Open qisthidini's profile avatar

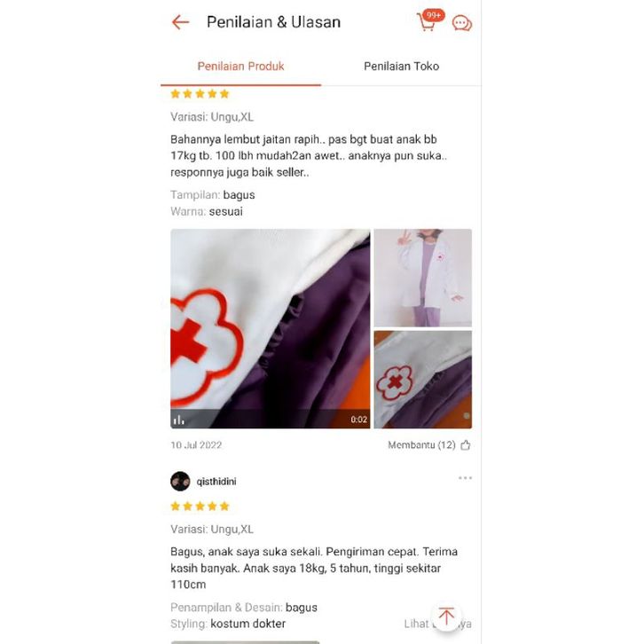click(180, 482)
